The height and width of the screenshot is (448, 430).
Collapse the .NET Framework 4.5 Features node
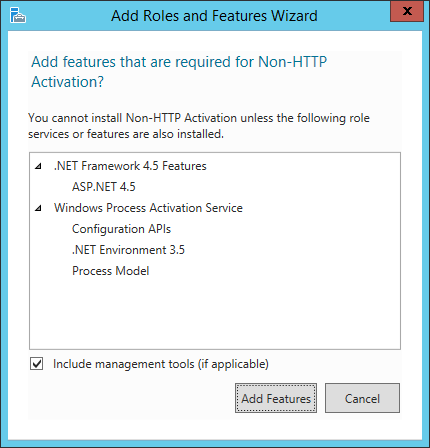tap(39, 166)
